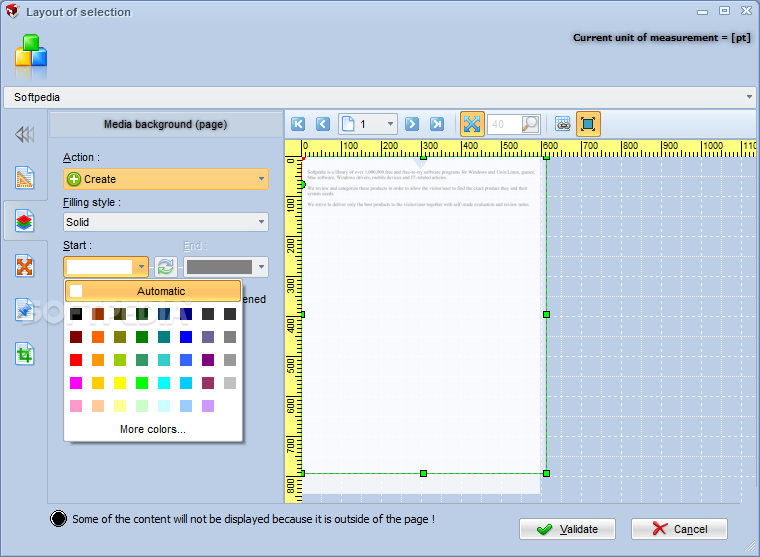
Task: Pick the olive color swatch
Action: coord(120,337)
